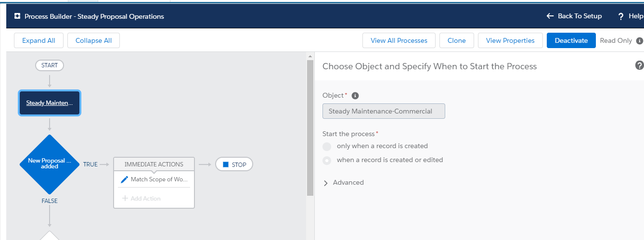Viewport: 644px width, 240px height.
Task: Click the blue square STOP icon
Action: click(x=225, y=164)
